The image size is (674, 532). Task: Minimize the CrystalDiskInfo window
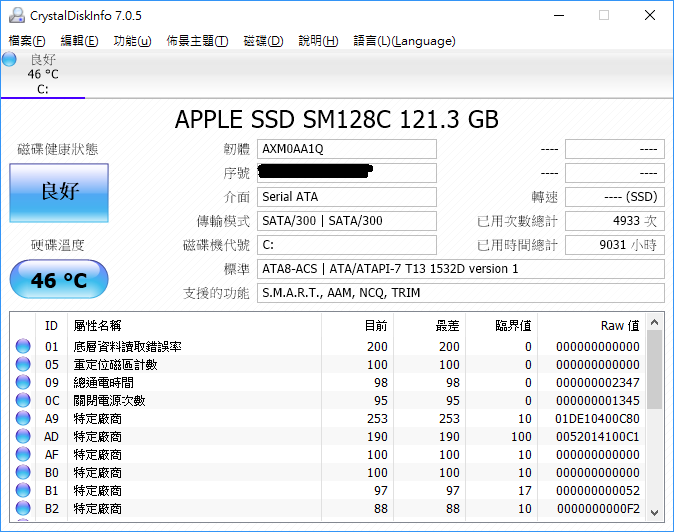pos(559,15)
